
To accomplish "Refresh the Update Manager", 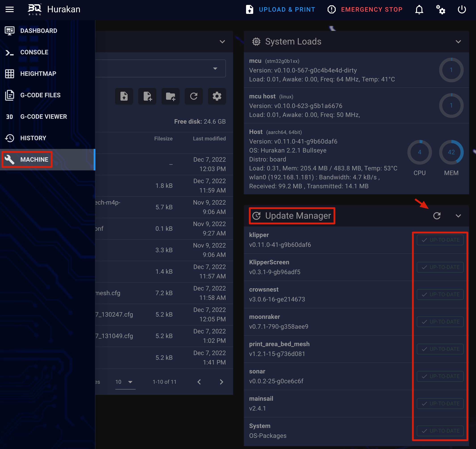I will pyautogui.click(x=437, y=216).
